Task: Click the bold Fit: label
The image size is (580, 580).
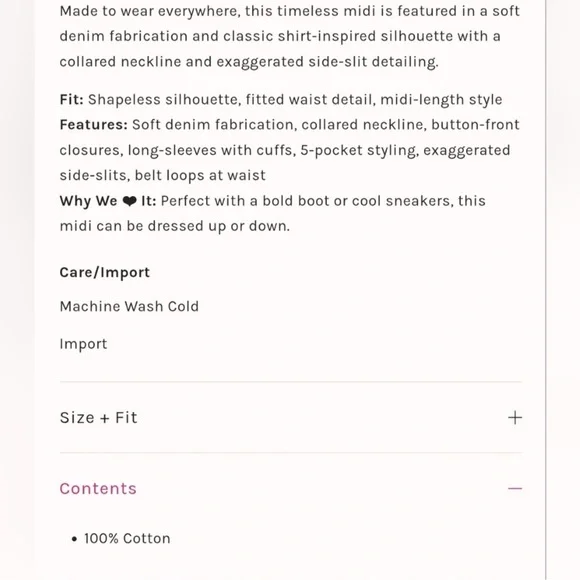Action: click(x=72, y=100)
